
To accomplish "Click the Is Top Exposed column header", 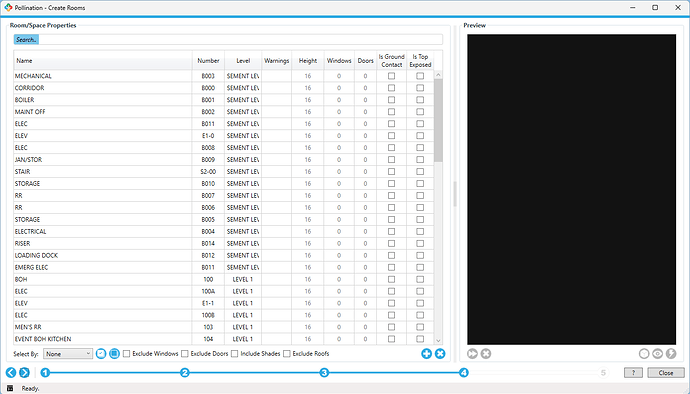I will tap(420, 61).
